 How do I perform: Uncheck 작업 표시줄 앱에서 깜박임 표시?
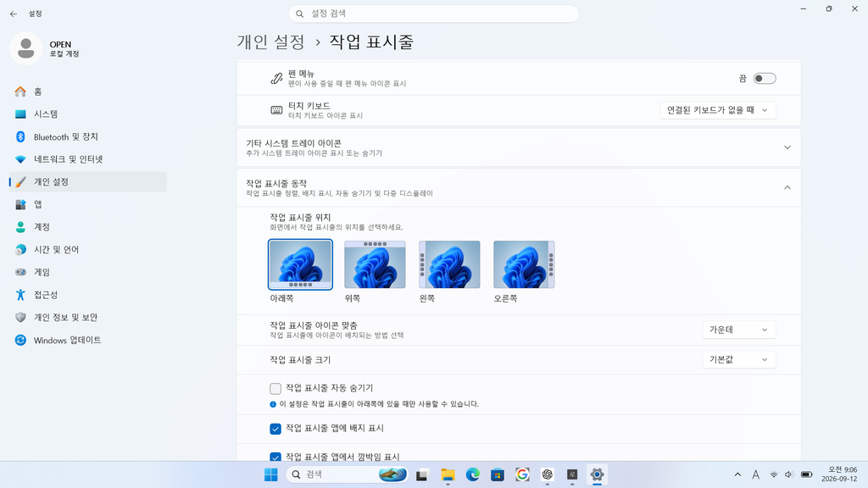[x=275, y=457]
